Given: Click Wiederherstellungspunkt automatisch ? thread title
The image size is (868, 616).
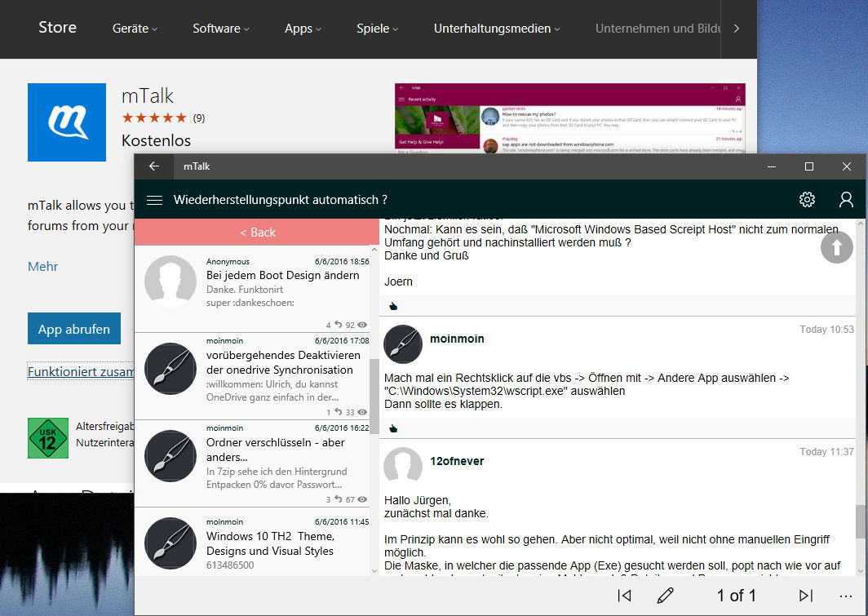Looking at the screenshot, I should tap(280, 200).
